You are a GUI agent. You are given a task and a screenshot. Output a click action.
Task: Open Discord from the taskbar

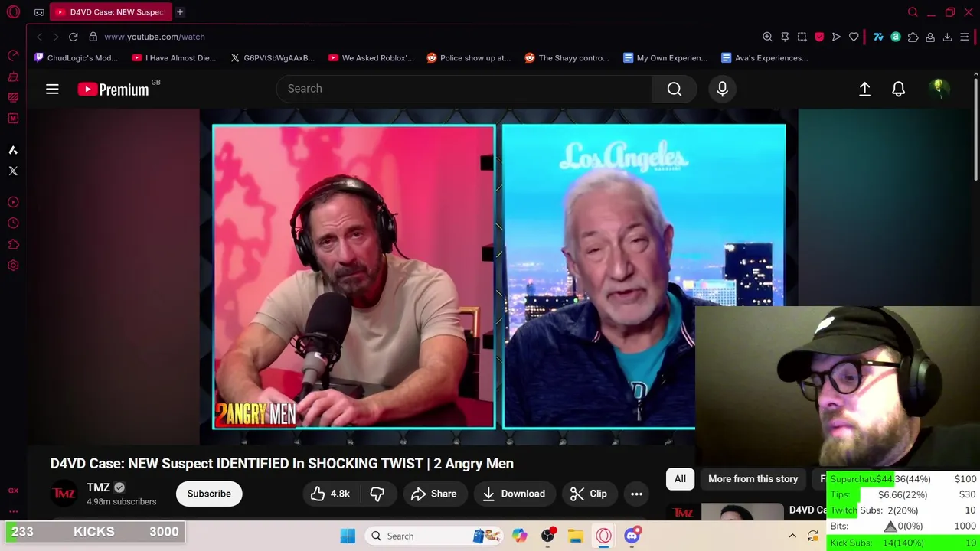632,536
